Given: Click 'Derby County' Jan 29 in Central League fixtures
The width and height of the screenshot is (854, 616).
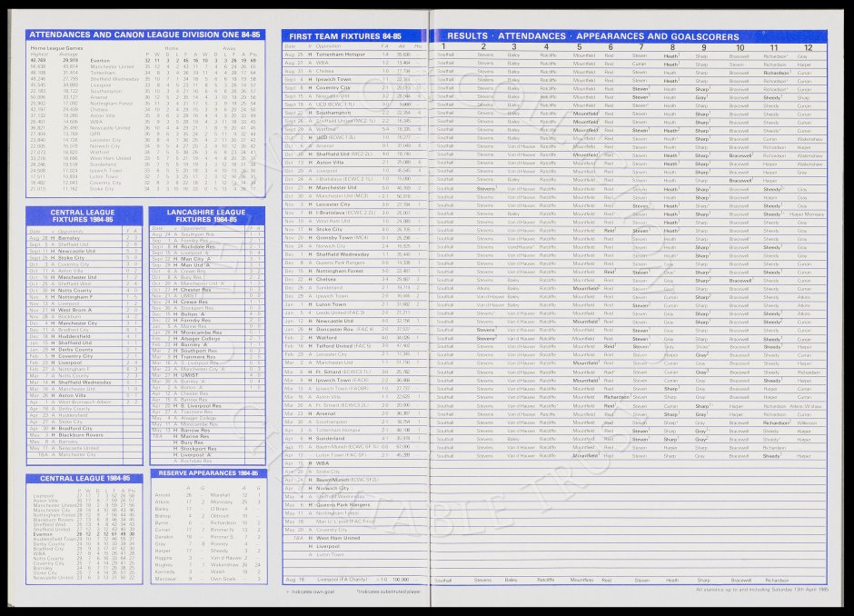Looking at the screenshot, I should [x=75, y=349].
